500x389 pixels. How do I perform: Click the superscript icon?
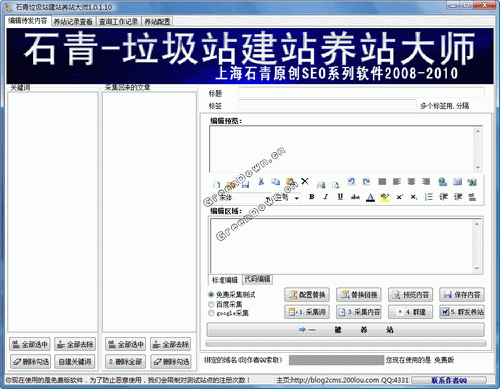(x=399, y=197)
